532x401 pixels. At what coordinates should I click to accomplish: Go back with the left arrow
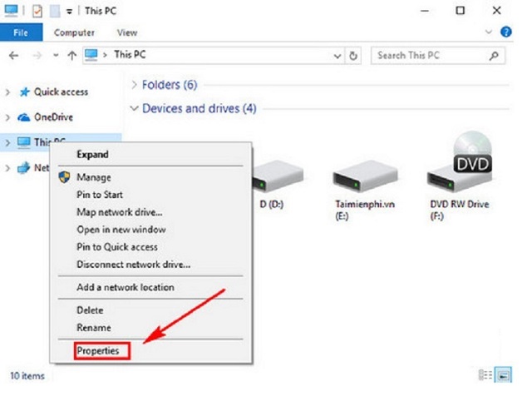pos(13,56)
